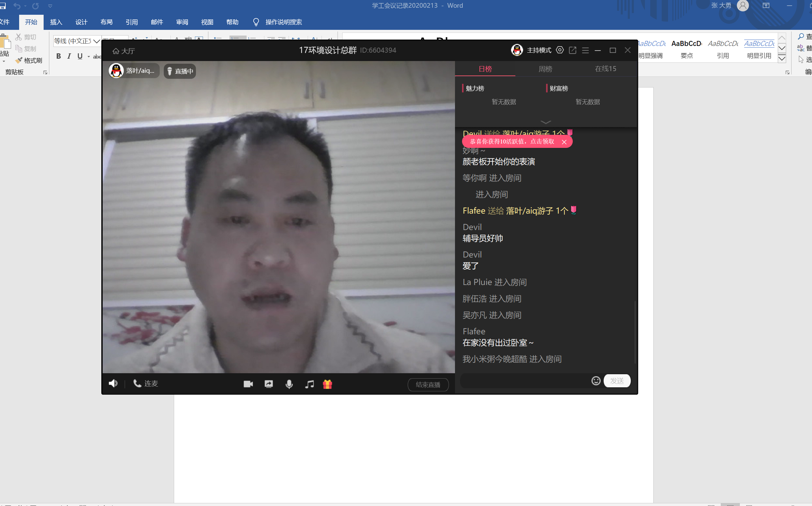The width and height of the screenshot is (812, 506).
Task: Click the emoji smiley icon
Action: (596, 381)
